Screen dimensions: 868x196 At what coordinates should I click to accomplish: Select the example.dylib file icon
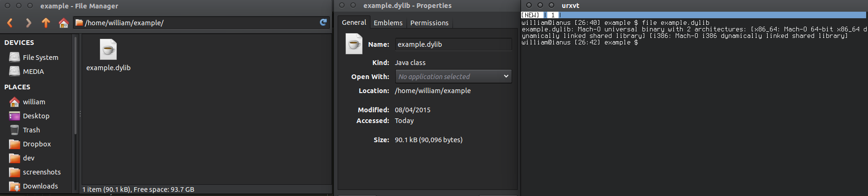[108, 50]
